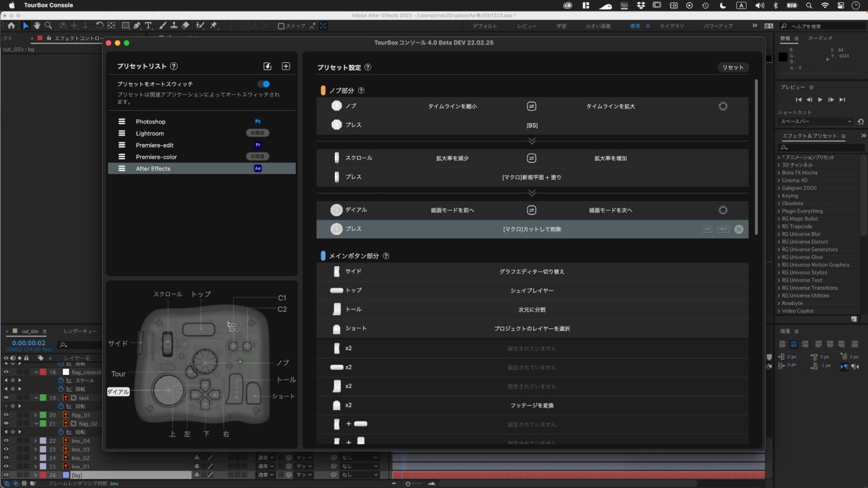The height and width of the screenshot is (488, 868).
Task: Select the Lightroom preset
Action: click(x=201, y=133)
